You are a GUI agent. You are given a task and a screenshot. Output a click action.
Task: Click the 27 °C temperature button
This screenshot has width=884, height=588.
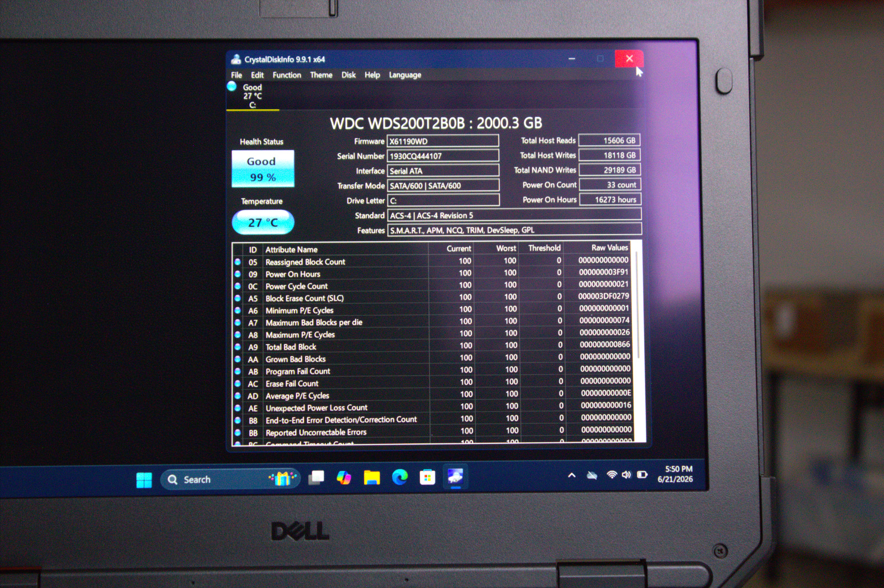pyautogui.click(x=263, y=223)
